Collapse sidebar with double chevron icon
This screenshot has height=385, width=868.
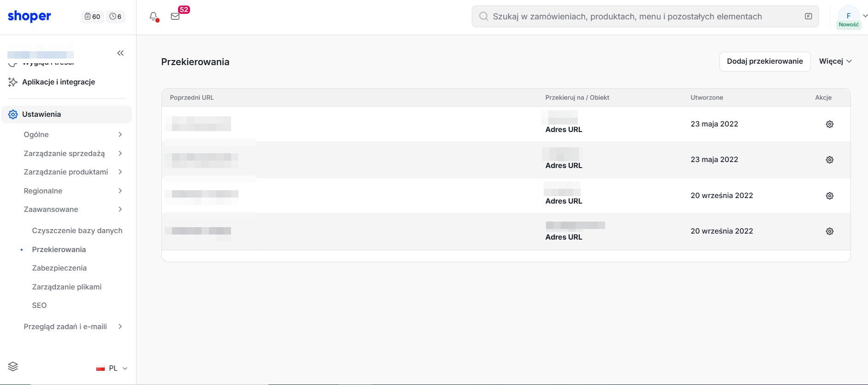(x=120, y=53)
